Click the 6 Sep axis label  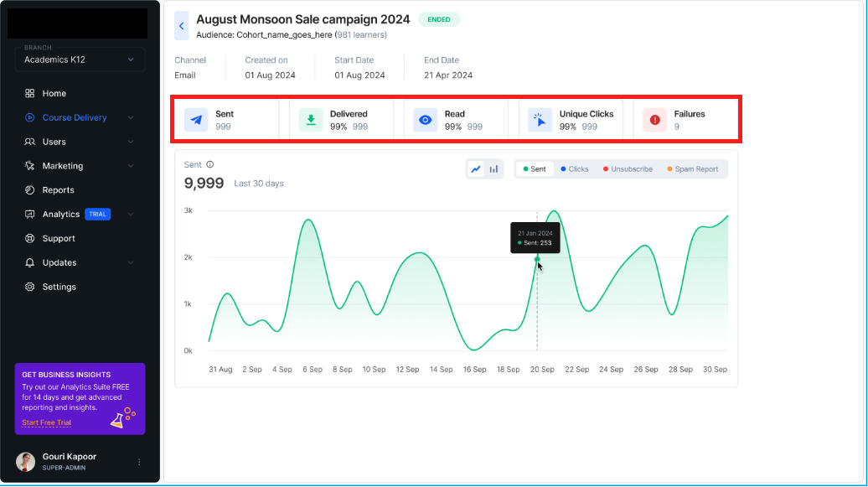pos(313,370)
